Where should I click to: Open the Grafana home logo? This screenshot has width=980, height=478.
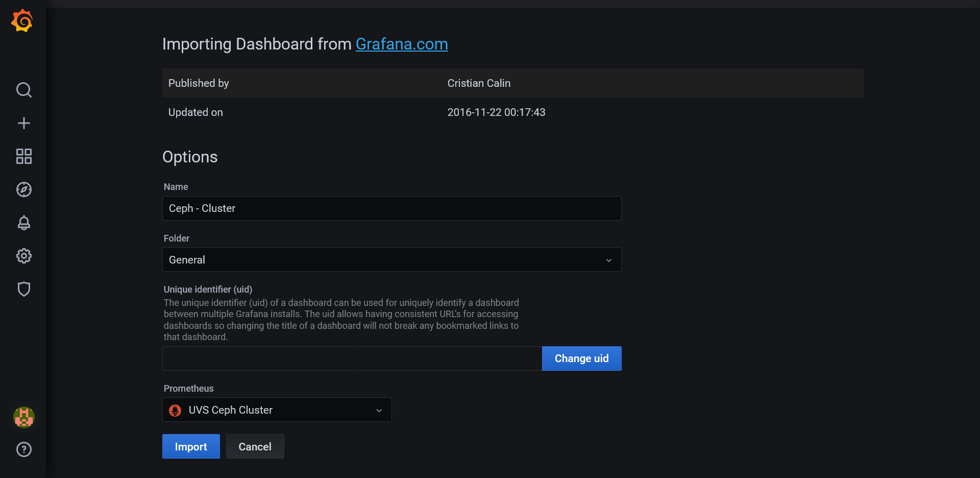pyautogui.click(x=22, y=20)
